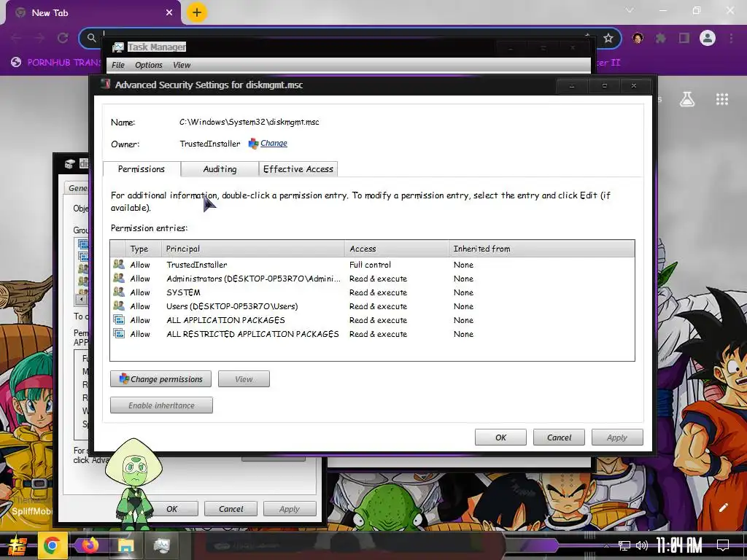Open Chrome from the taskbar

pos(52,545)
